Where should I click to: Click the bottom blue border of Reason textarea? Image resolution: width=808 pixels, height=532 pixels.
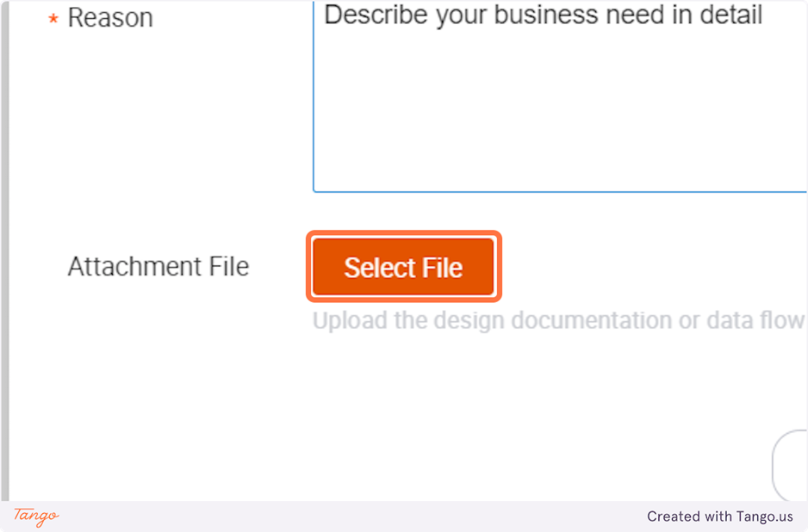point(560,191)
